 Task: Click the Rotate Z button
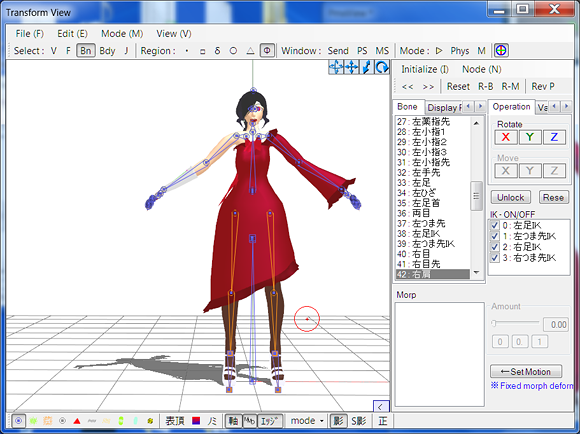(554, 137)
